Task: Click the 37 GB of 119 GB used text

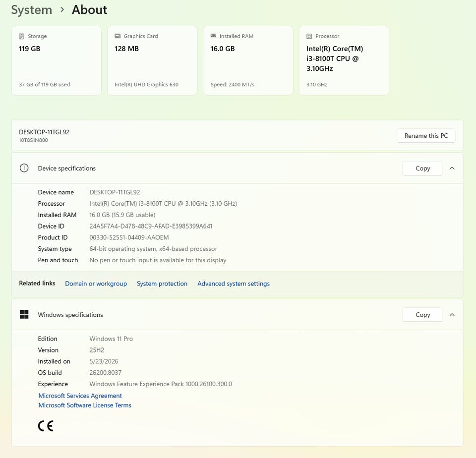Action: pyautogui.click(x=44, y=84)
